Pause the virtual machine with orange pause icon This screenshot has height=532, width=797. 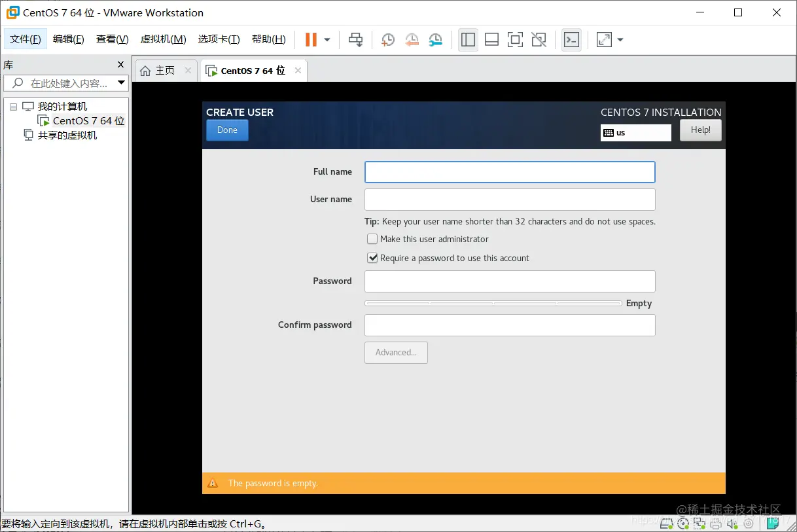click(x=311, y=40)
